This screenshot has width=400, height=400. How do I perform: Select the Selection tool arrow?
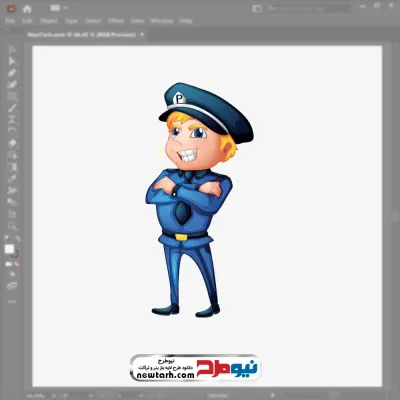coord(12,49)
